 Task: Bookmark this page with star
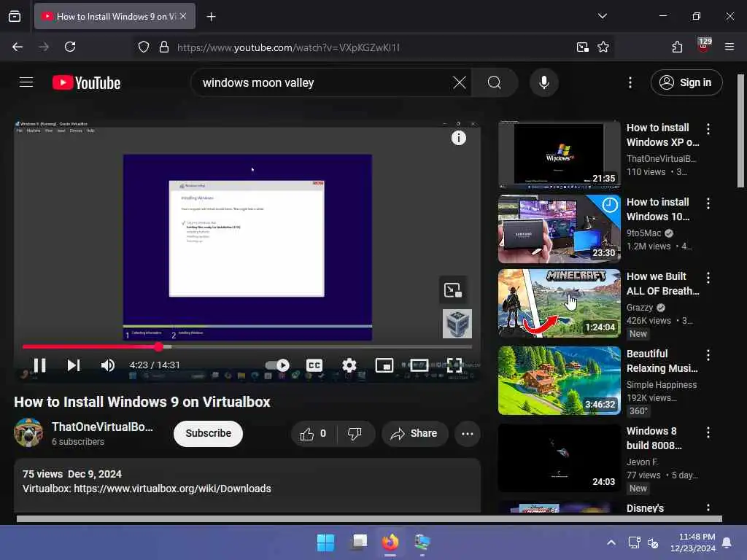tap(603, 47)
